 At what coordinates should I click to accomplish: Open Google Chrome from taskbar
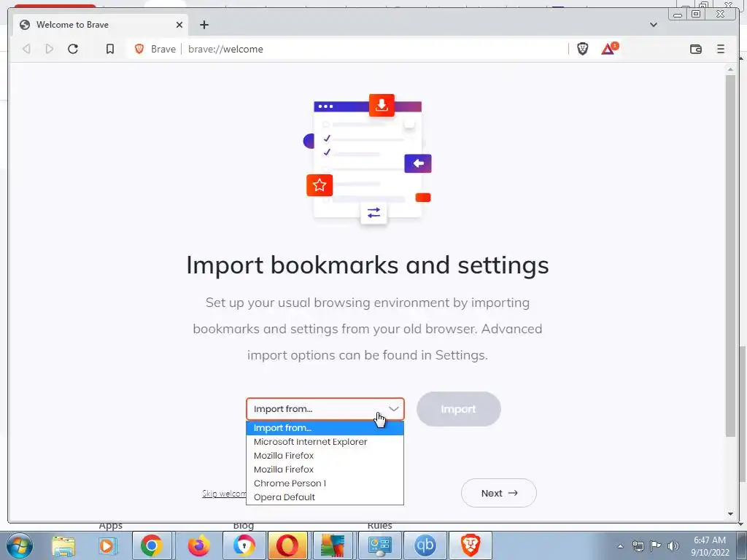point(152,545)
